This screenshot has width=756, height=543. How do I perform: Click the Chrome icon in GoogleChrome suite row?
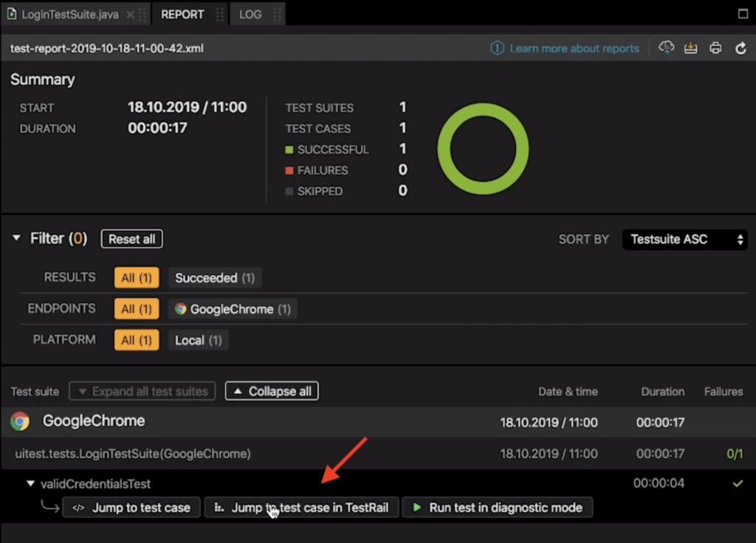(x=20, y=421)
